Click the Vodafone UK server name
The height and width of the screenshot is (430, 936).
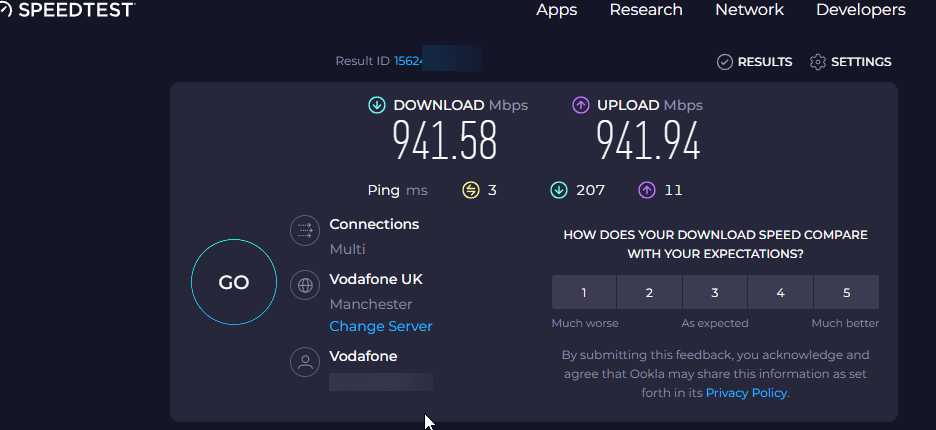[376, 280]
